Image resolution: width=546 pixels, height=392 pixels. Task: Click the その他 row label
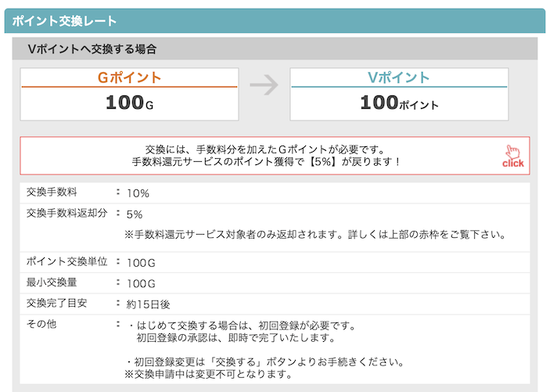41,323
